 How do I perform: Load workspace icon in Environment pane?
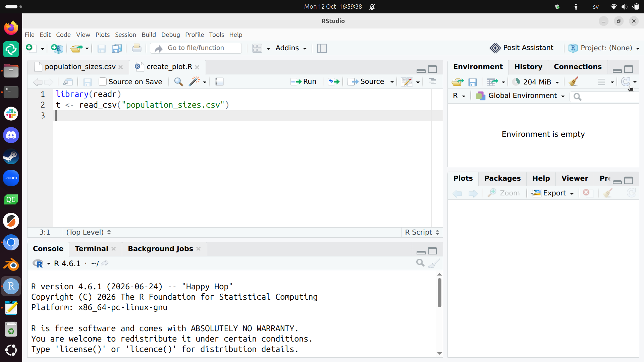[458, 82]
